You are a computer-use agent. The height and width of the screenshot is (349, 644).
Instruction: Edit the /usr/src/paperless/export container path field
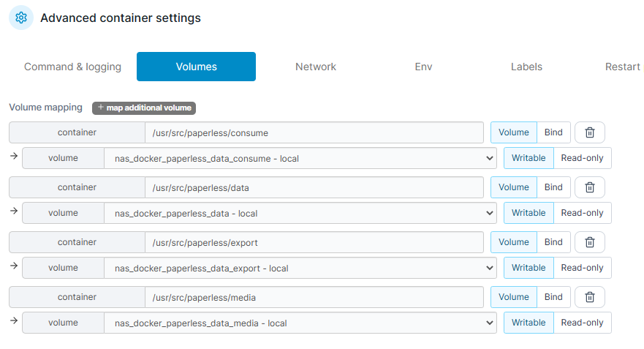point(314,242)
